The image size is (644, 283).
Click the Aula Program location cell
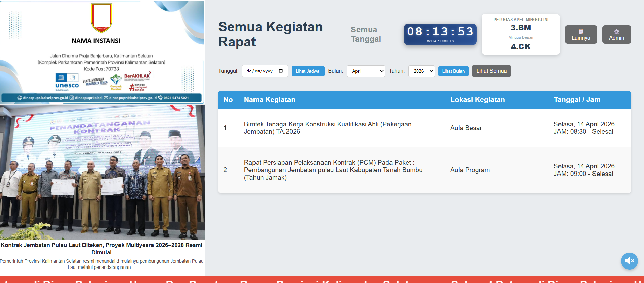(470, 170)
